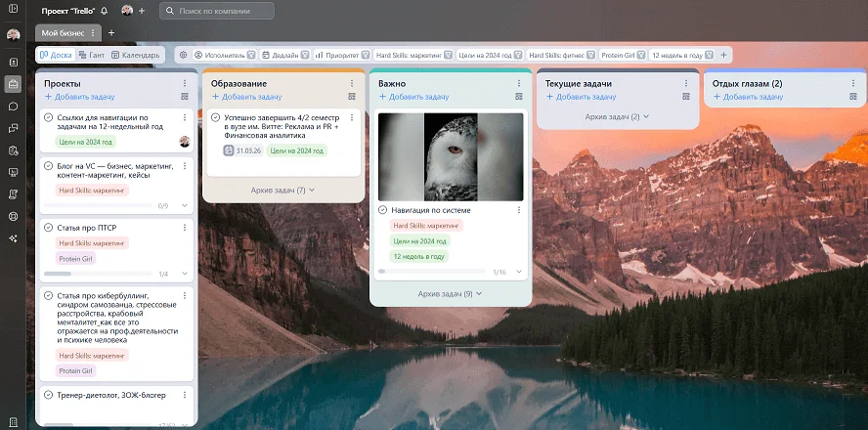This screenshot has height=430, width=868.
Task: Open user avatar in left sidebar
Action: (14, 35)
